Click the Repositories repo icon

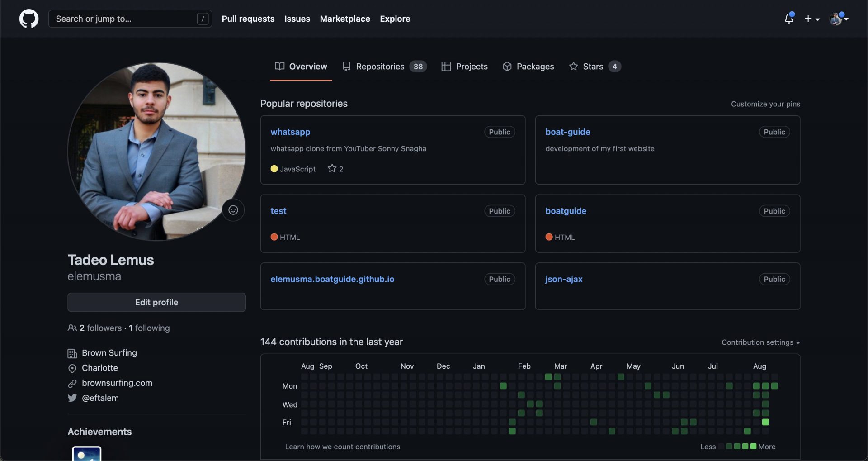(347, 67)
